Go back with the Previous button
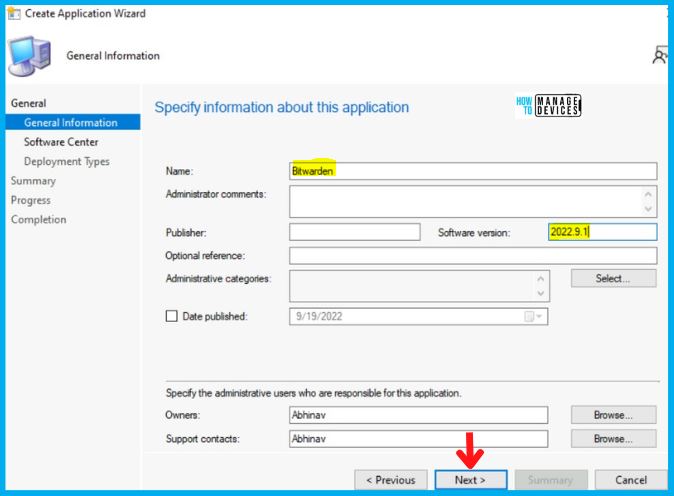This screenshot has height=496, width=674. (391, 480)
